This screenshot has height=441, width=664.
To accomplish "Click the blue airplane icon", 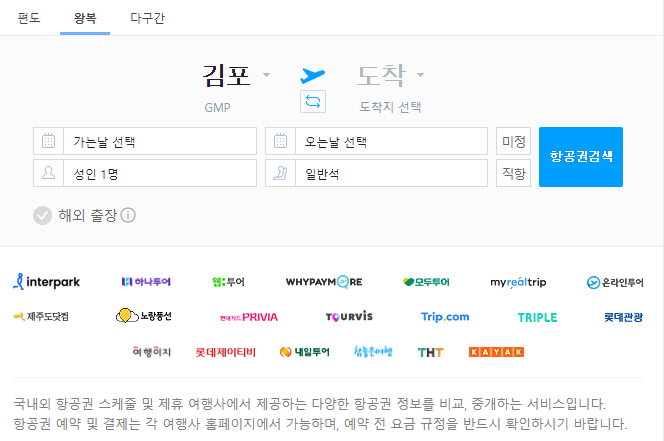I will pyautogui.click(x=313, y=75).
